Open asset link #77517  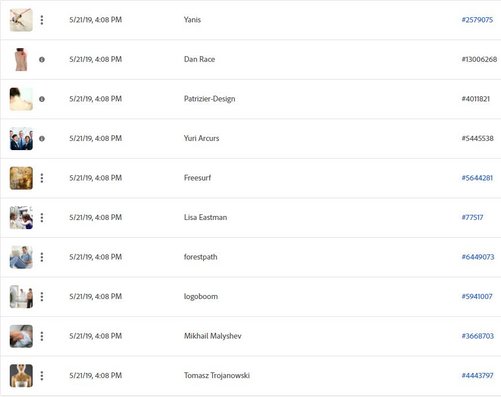click(472, 218)
